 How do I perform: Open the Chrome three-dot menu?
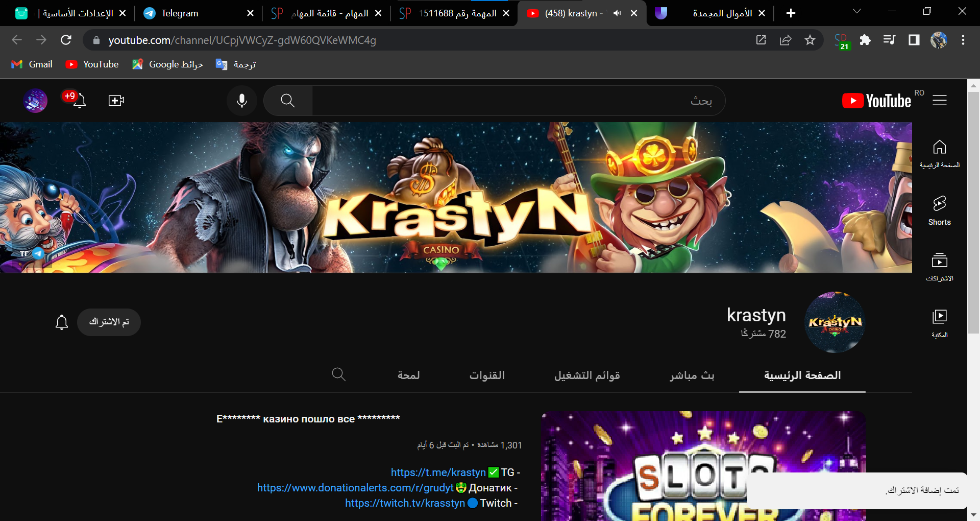pyautogui.click(x=963, y=40)
